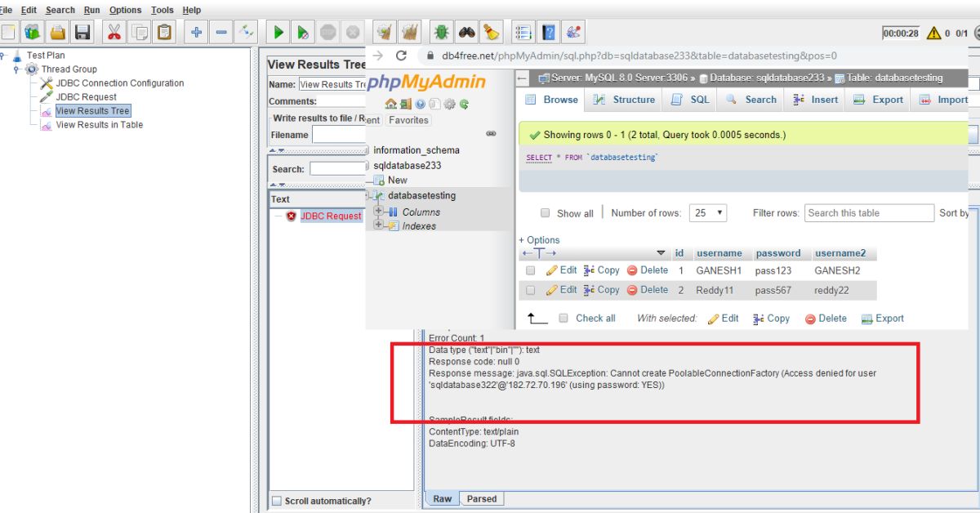
Task: Click Copy link for GANESH1 row
Action: click(x=601, y=270)
